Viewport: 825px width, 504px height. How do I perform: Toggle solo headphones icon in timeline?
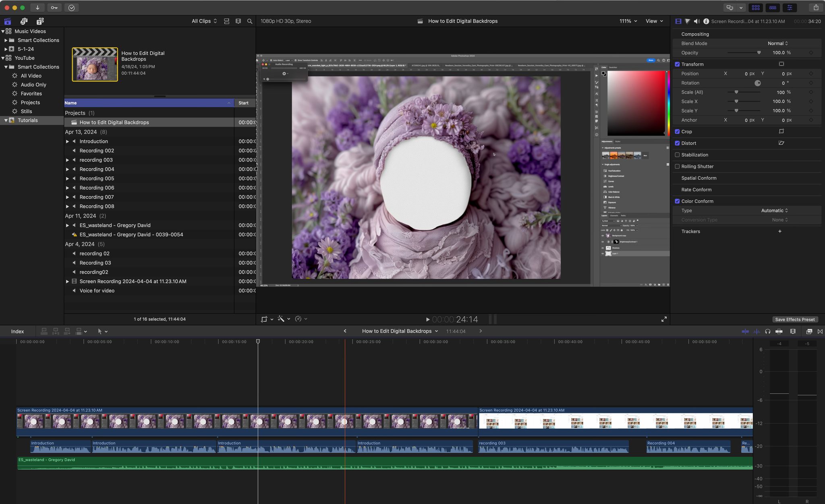[x=768, y=331]
